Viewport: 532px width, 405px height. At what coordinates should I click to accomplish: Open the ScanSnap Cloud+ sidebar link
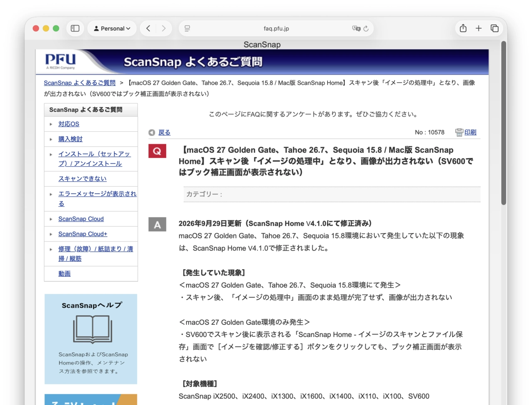tap(83, 234)
